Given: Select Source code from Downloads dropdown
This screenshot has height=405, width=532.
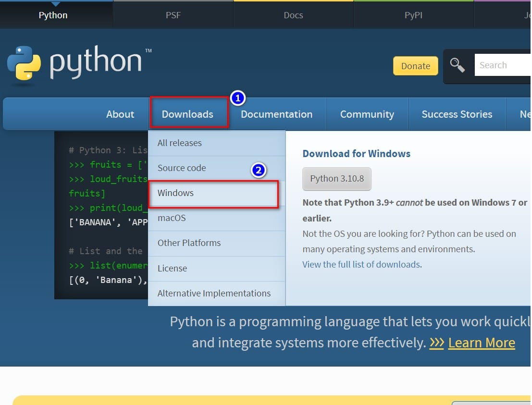Looking at the screenshot, I should tap(216, 168).
